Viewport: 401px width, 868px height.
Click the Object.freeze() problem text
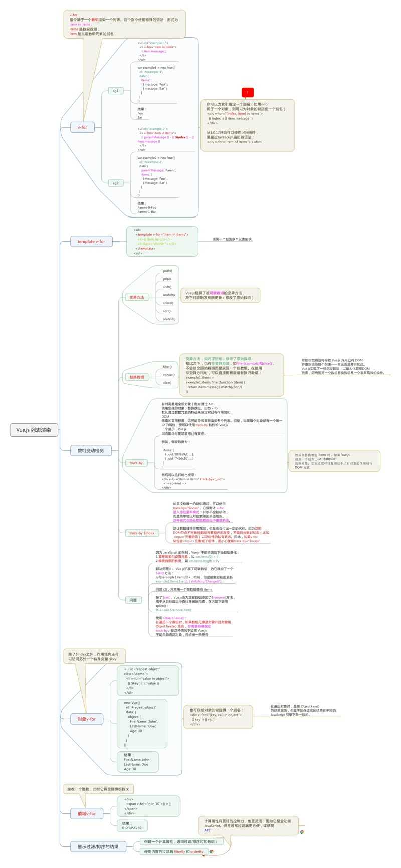(193, 626)
